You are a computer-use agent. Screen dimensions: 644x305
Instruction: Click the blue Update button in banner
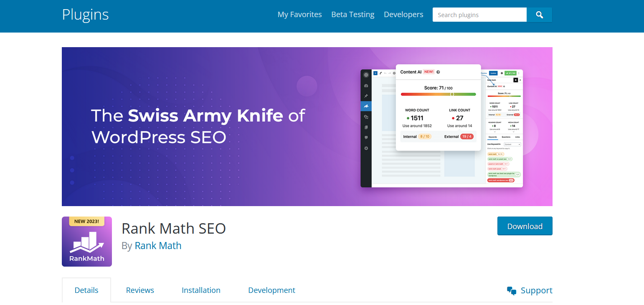[493, 73]
